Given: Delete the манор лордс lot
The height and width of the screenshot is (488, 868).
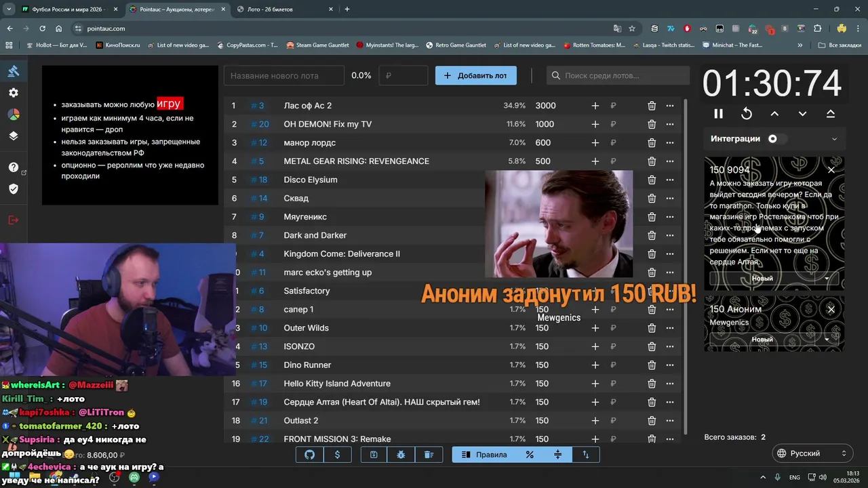Looking at the screenshot, I should [652, 143].
